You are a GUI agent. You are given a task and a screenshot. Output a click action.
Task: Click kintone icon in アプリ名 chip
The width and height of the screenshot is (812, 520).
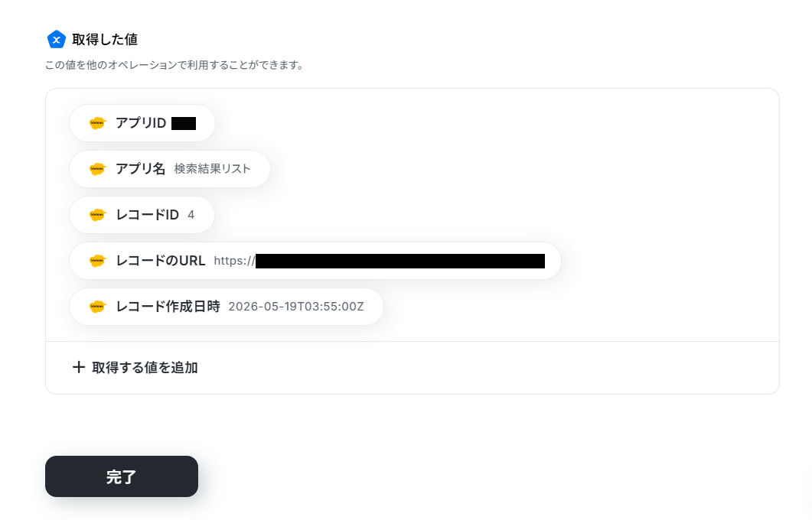click(97, 169)
